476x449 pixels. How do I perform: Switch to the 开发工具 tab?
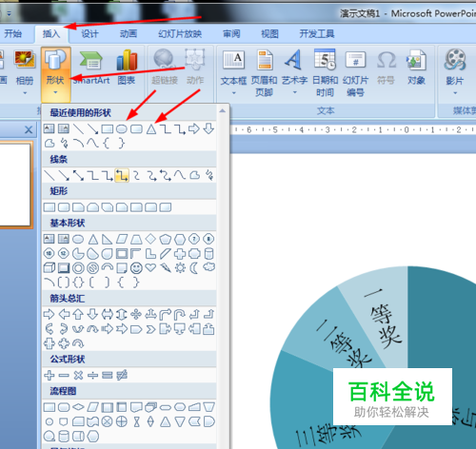(317, 33)
